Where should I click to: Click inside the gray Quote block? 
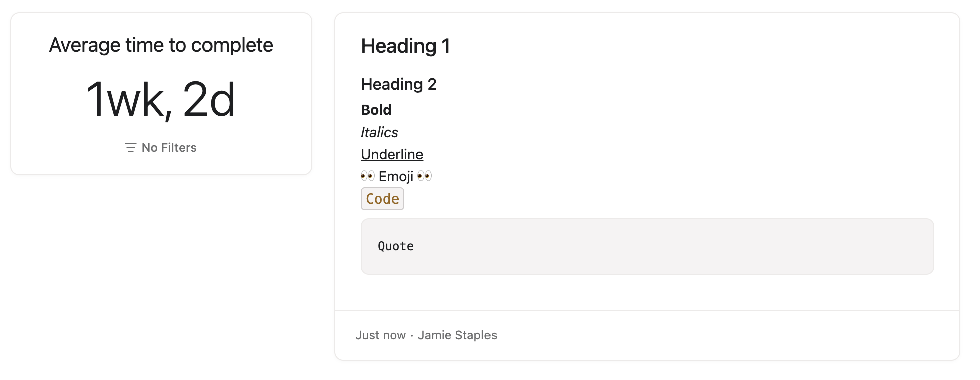(x=647, y=246)
